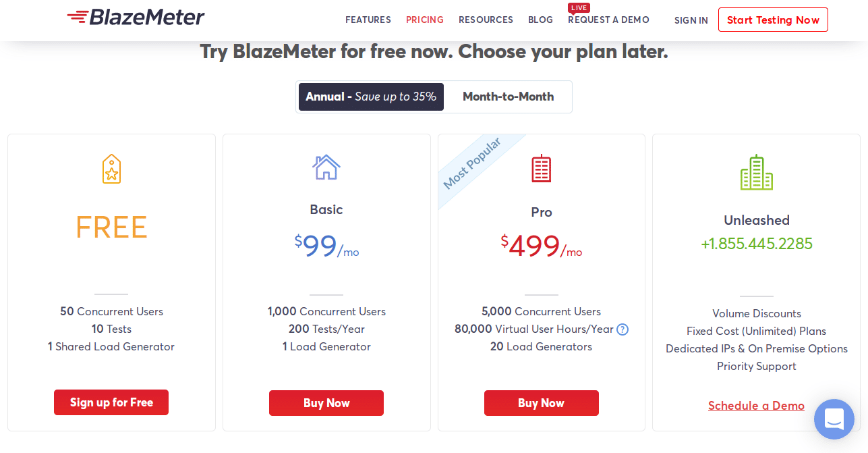Viewport: 868px width, 453px height.
Task: Click the Unleashed plan phone number
Action: click(756, 243)
